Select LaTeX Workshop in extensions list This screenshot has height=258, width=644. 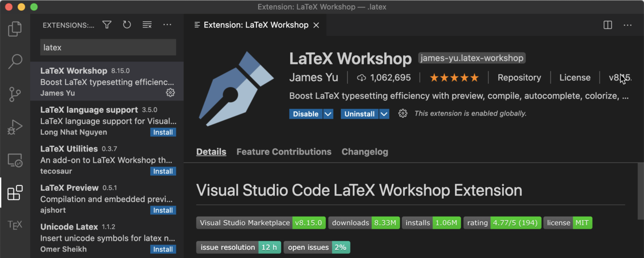pos(107,81)
